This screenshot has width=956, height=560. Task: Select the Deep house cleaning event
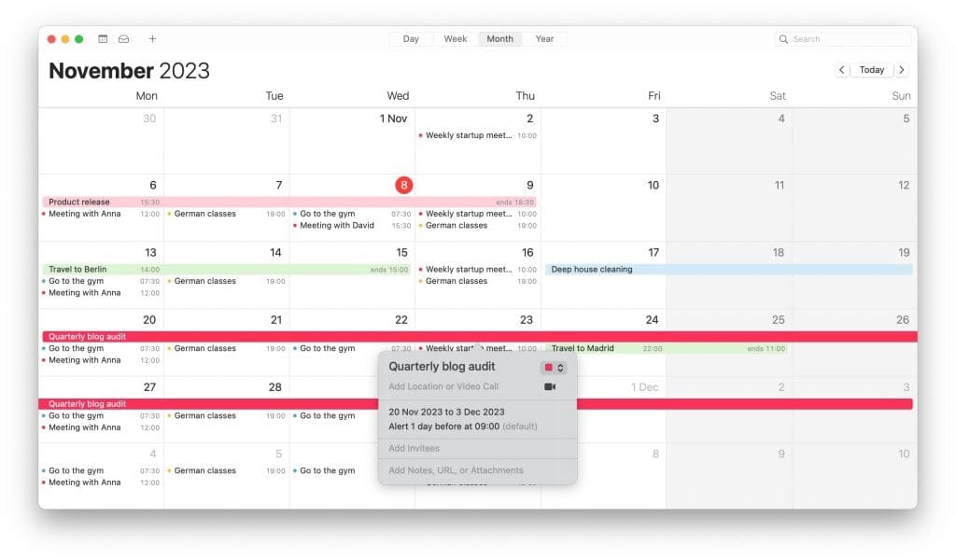point(592,270)
